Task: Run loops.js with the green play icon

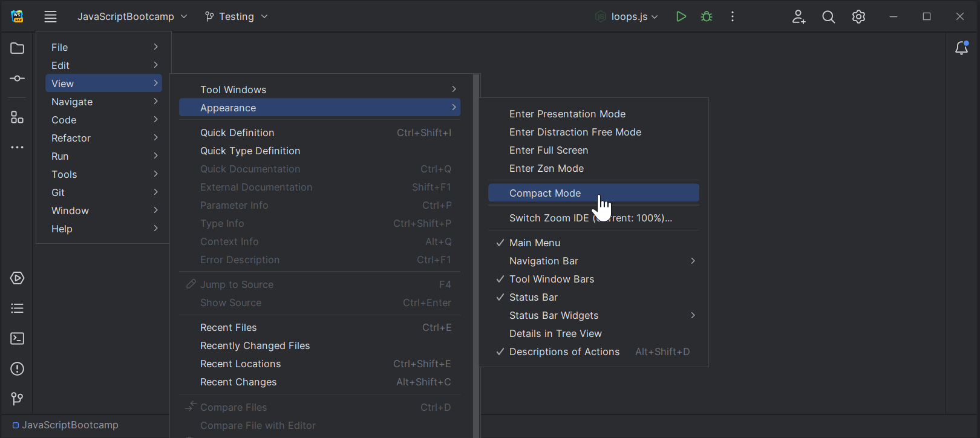Action: [681, 16]
